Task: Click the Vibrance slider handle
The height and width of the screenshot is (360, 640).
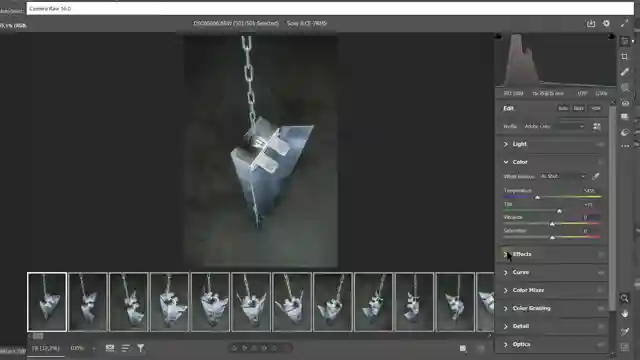Action: (x=552, y=224)
